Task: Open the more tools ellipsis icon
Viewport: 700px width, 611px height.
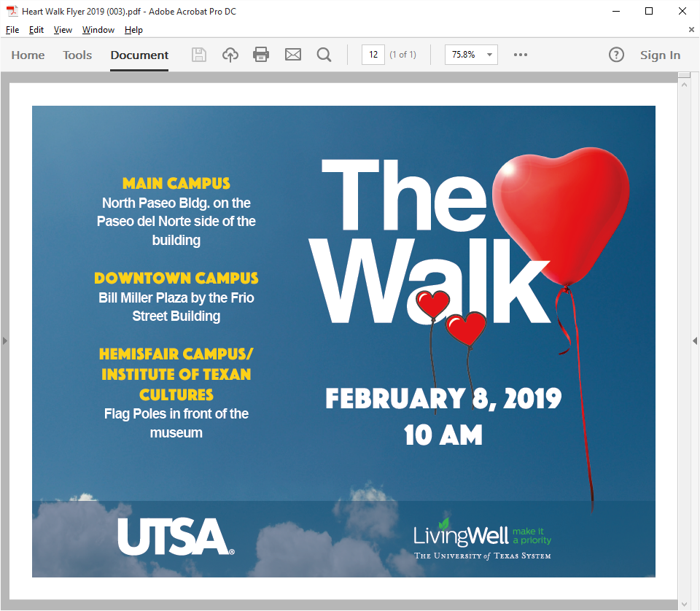Action: coord(520,55)
